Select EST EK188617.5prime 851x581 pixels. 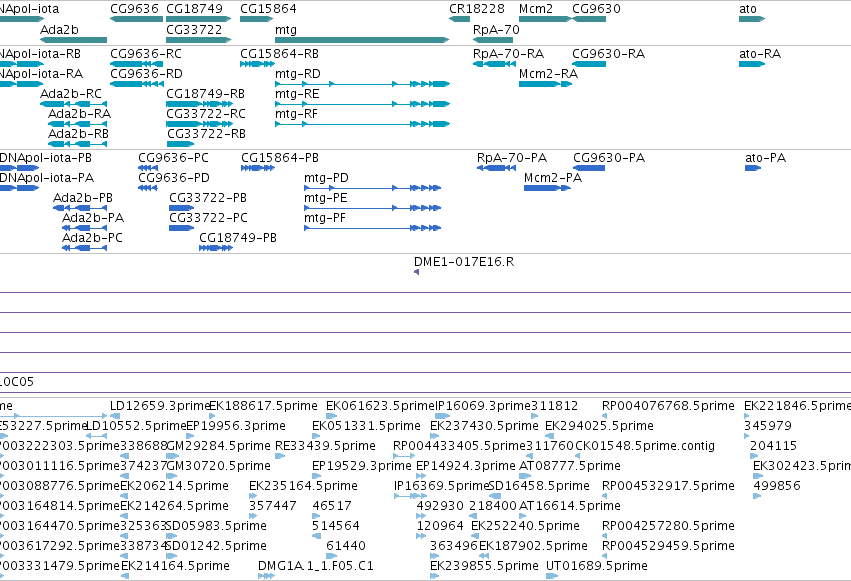point(213,416)
